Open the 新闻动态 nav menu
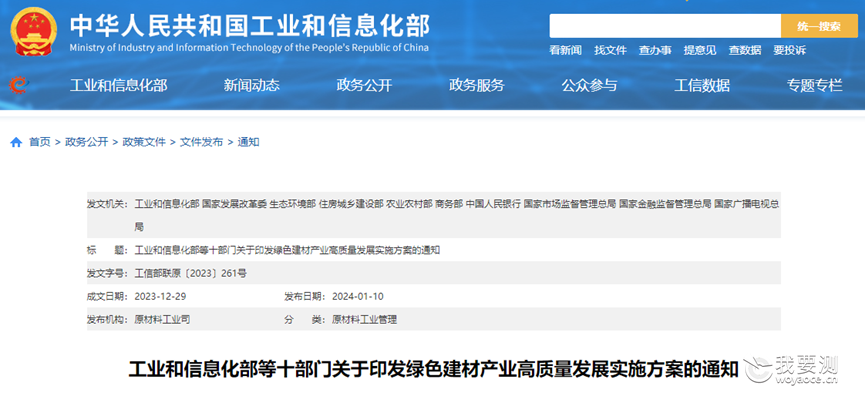The width and height of the screenshot is (865, 396). point(252,85)
